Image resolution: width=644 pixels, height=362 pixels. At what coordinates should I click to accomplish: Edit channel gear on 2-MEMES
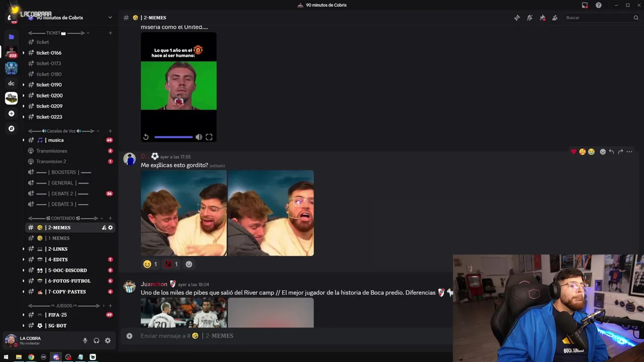tap(110, 228)
